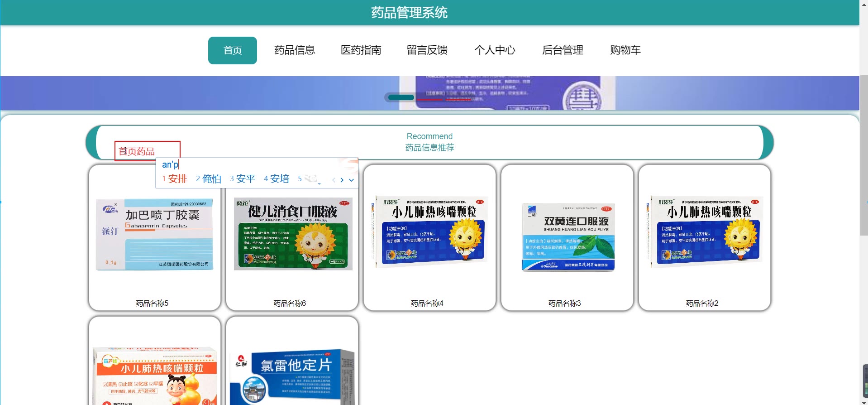
Task: Choose IME candidate 3 安平
Action: [x=243, y=179]
